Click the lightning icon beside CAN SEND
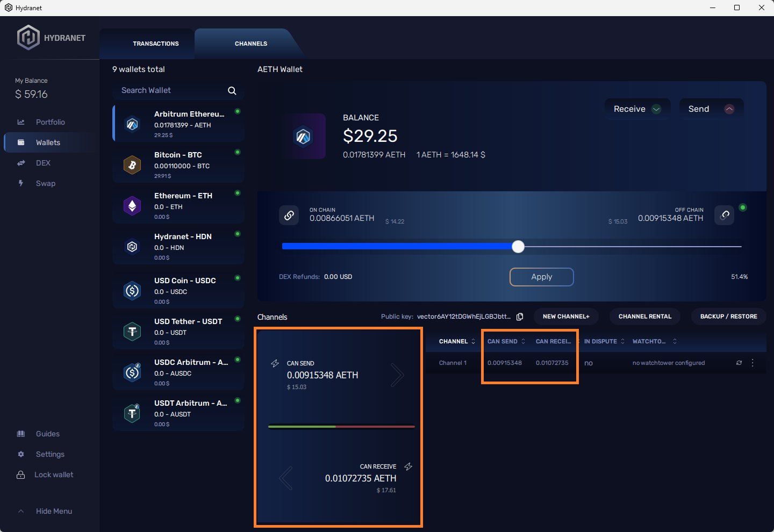This screenshot has width=774, height=532. coord(275,363)
